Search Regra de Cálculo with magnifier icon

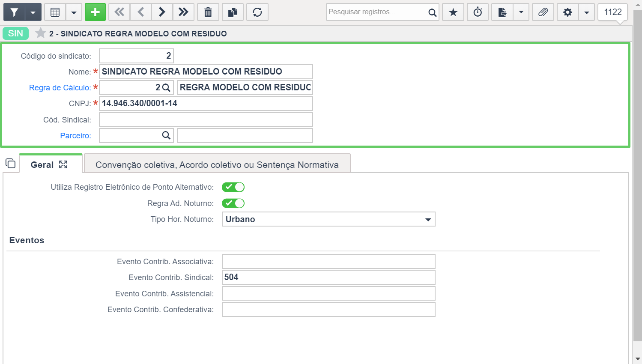(x=166, y=88)
